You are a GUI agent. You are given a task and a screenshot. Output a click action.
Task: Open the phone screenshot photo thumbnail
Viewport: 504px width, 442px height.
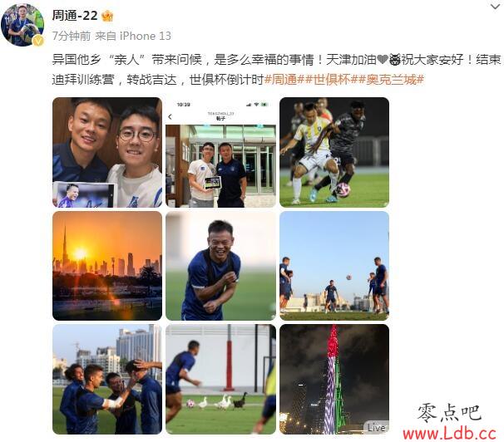(x=220, y=152)
